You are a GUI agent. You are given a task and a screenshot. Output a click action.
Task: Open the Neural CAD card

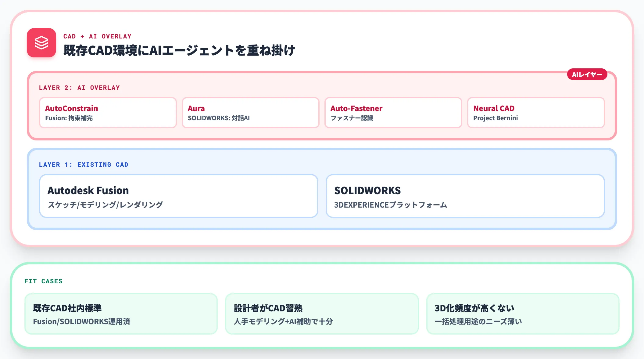pos(536,113)
